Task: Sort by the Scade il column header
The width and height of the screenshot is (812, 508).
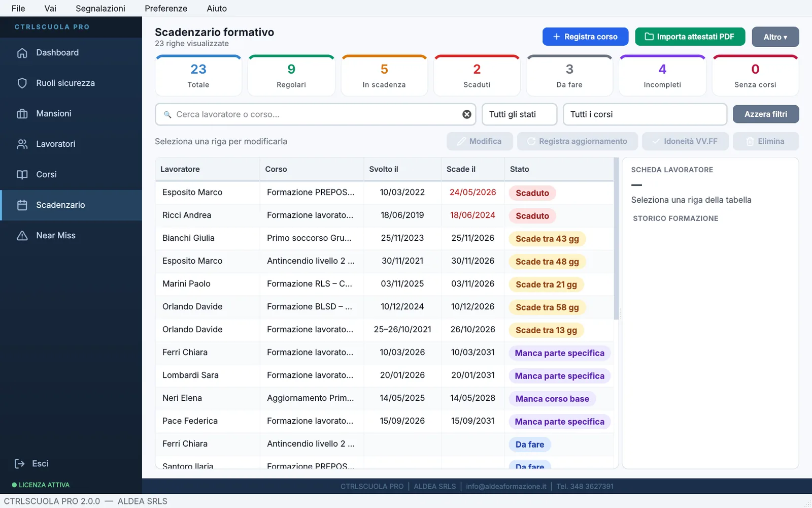Action: tap(472, 169)
